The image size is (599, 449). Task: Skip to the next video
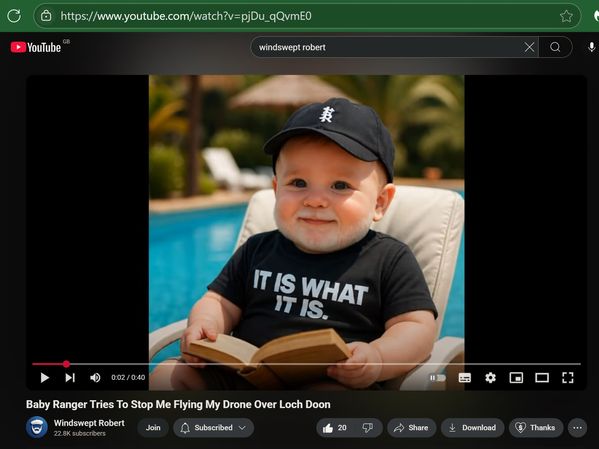click(70, 378)
